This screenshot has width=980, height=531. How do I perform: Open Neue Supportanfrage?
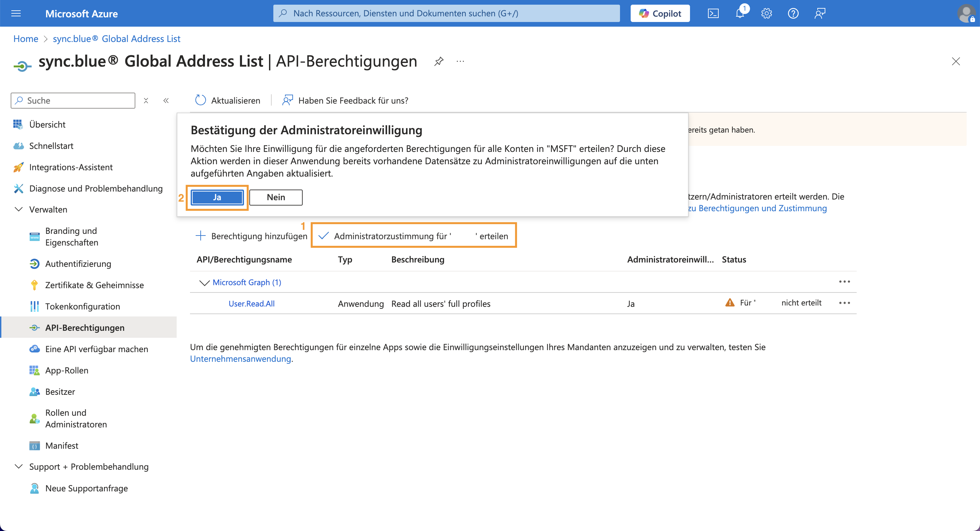pos(86,488)
